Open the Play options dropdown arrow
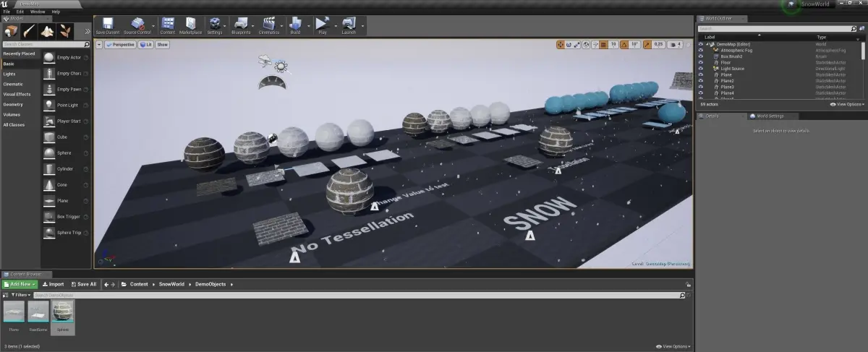The image size is (868, 352). (x=334, y=26)
